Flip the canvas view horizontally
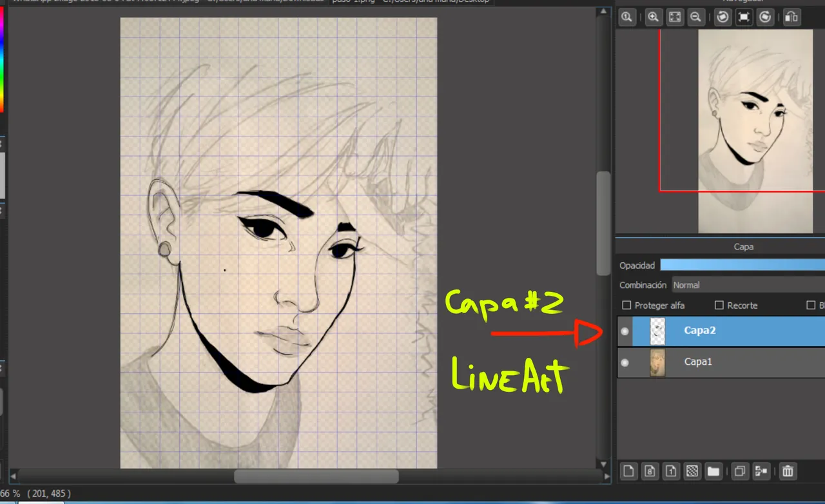Screen dimensions: 825x504 [791, 17]
